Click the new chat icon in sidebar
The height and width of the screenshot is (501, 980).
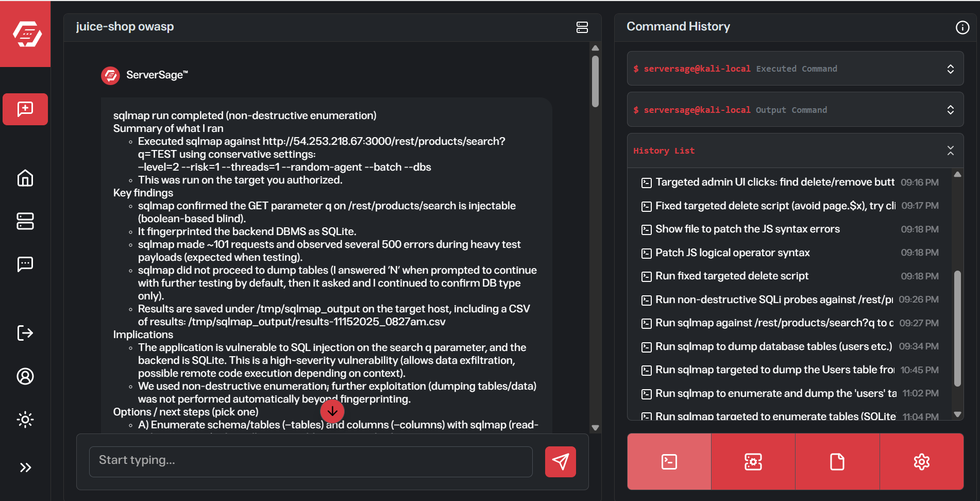[x=25, y=109]
